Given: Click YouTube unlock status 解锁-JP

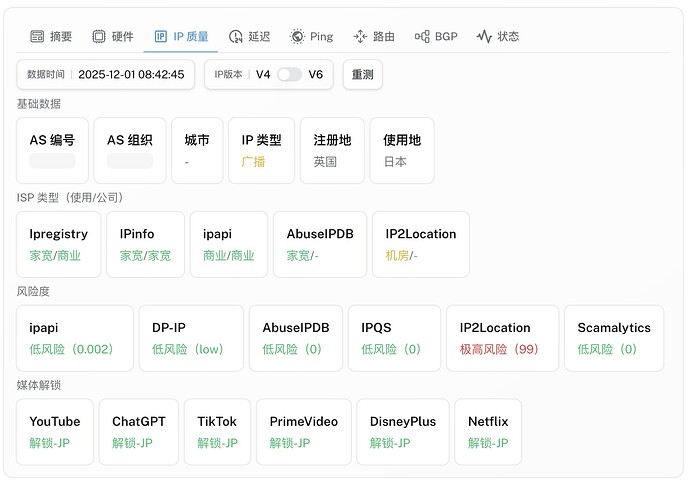Looking at the screenshot, I should click(x=50, y=443).
